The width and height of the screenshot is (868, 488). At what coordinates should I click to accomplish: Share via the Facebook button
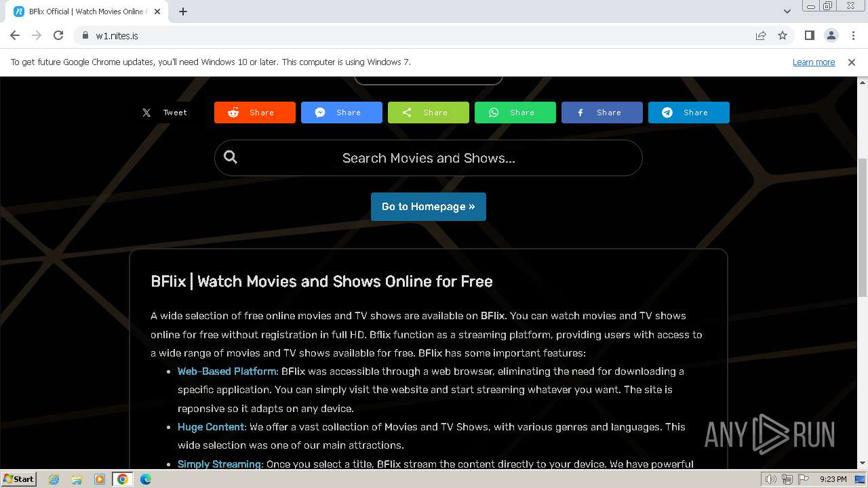pyautogui.click(x=602, y=113)
